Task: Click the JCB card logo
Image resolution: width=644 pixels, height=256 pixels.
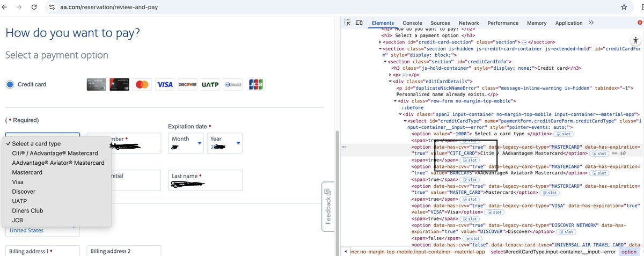Action: [256, 85]
